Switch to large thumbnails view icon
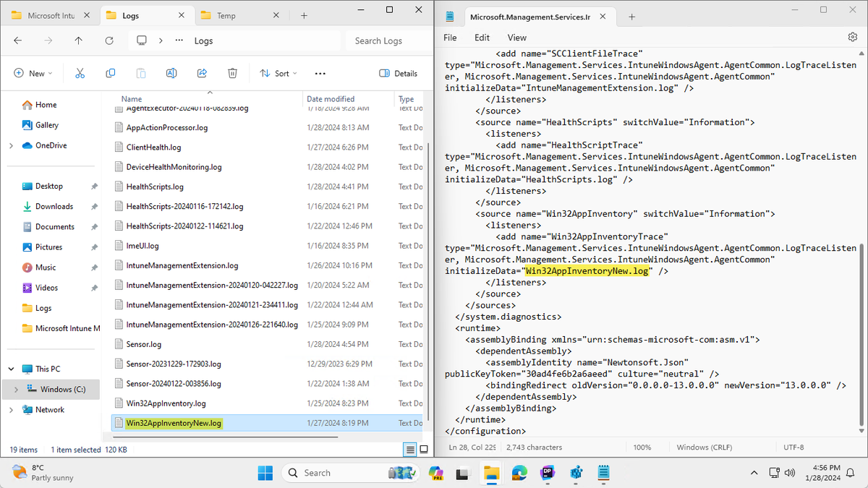The width and height of the screenshot is (868, 488). pyautogui.click(x=422, y=450)
